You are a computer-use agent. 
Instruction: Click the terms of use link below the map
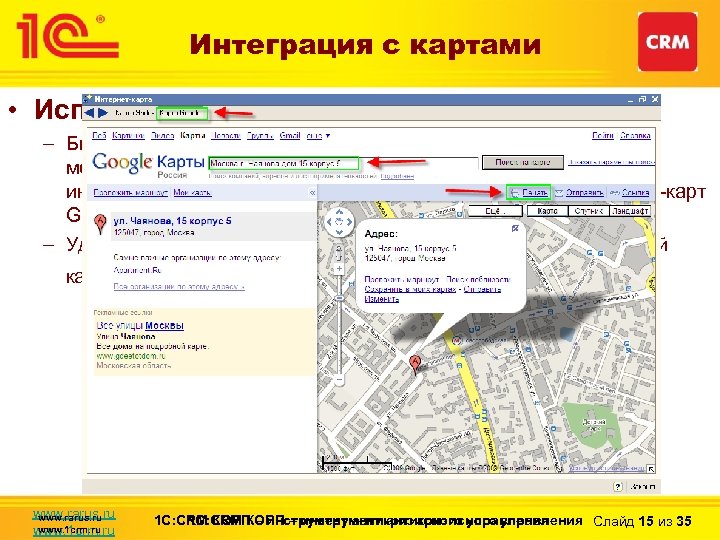607,468
